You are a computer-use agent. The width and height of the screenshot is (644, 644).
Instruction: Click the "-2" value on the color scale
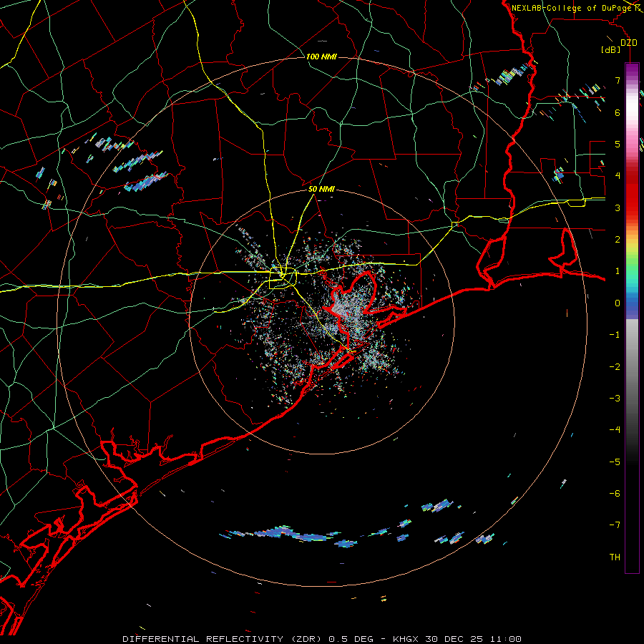tap(615, 367)
